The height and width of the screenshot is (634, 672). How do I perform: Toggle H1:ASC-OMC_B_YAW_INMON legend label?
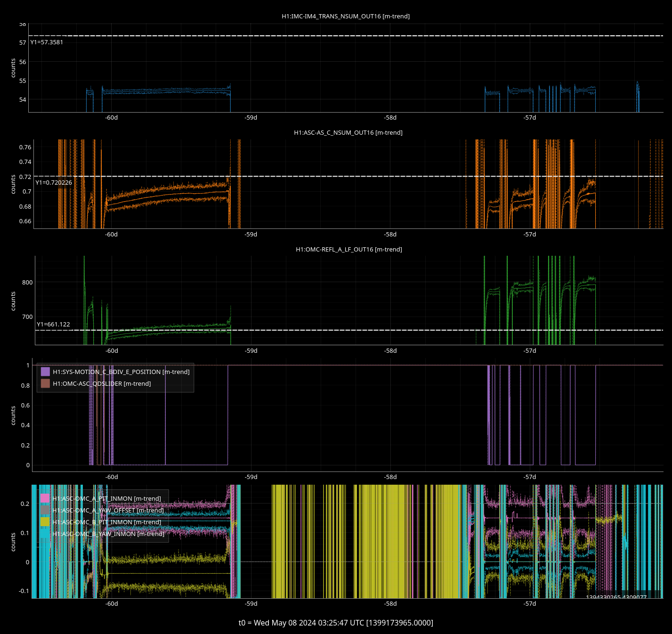coord(108,534)
